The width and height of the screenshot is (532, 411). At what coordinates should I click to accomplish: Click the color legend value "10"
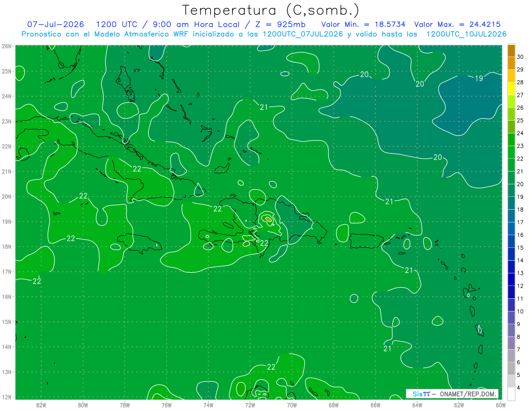pos(520,311)
